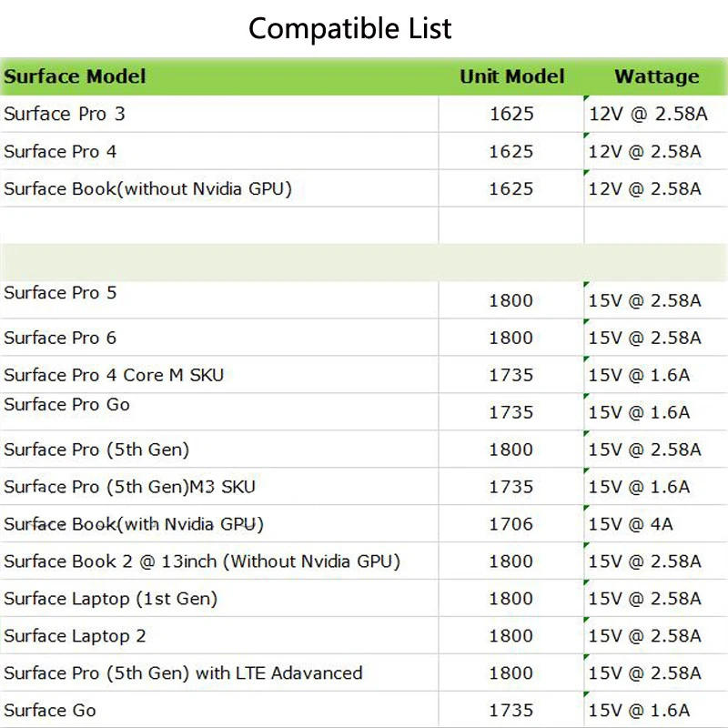Select Surface Pro (5th Gen) with LTE Adavanced
The width and height of the screenshot is (728, 728).
(x=183, y=673)
